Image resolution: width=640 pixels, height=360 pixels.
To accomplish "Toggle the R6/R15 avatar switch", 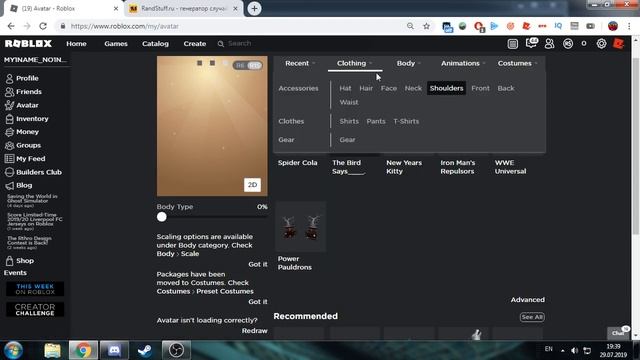I will click(x=247, y=65).
